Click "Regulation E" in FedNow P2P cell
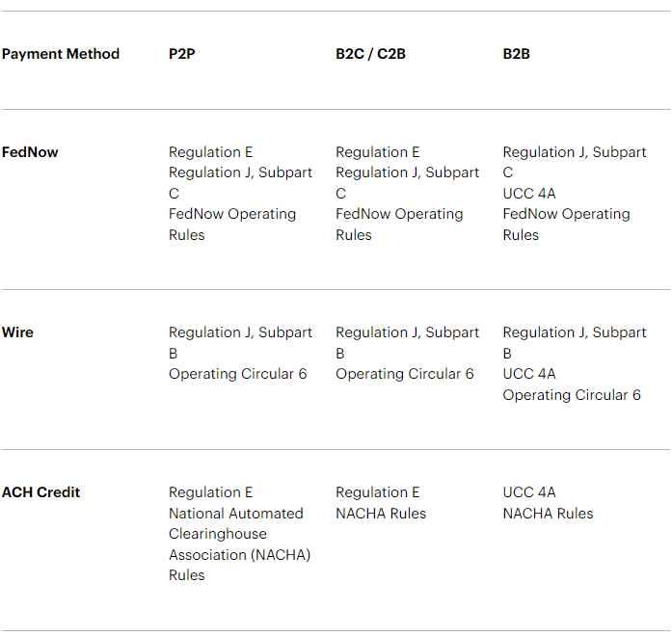The image size is (672, 636). [x=210, y=152]
